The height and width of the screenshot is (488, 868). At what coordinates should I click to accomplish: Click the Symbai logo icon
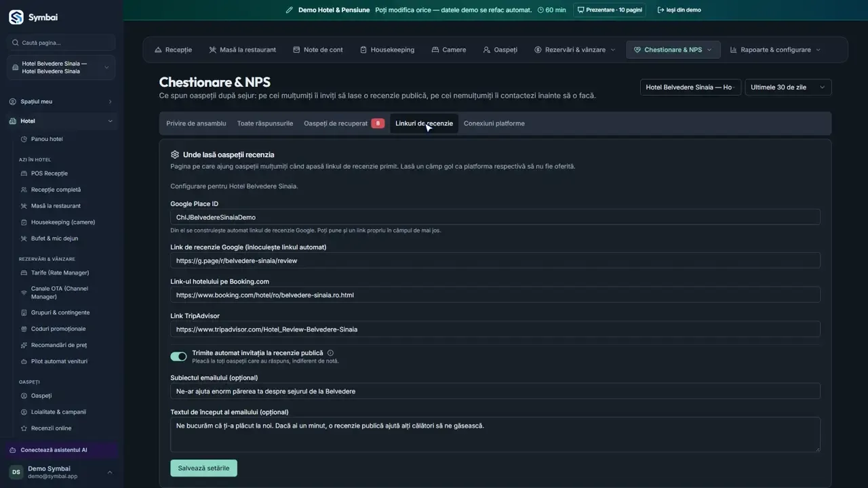(x=16, y=17)
